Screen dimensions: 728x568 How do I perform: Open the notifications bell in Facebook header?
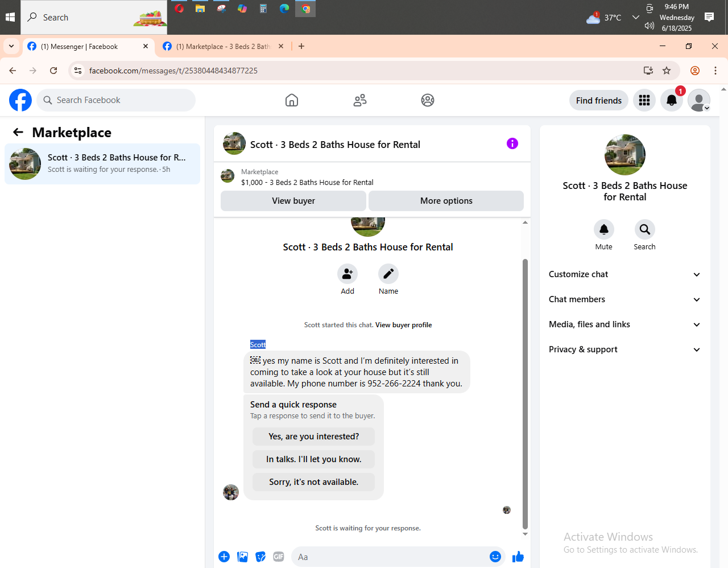tap(672, 100)
